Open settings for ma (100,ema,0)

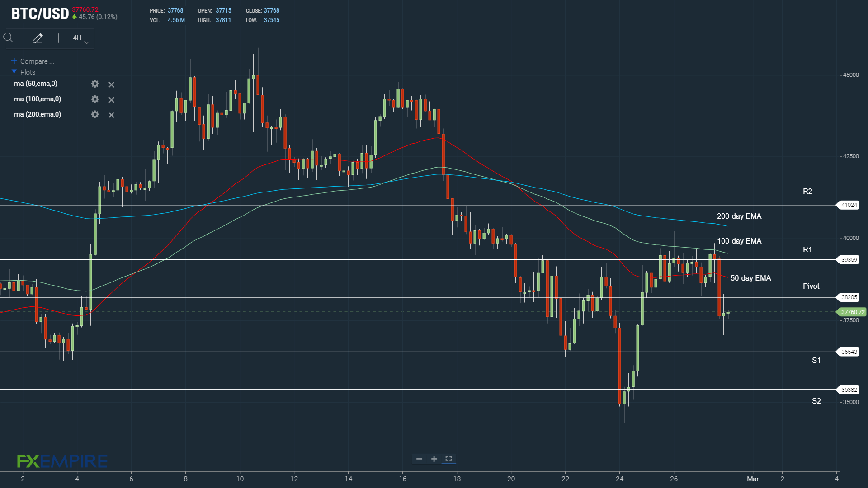(95, 99)
